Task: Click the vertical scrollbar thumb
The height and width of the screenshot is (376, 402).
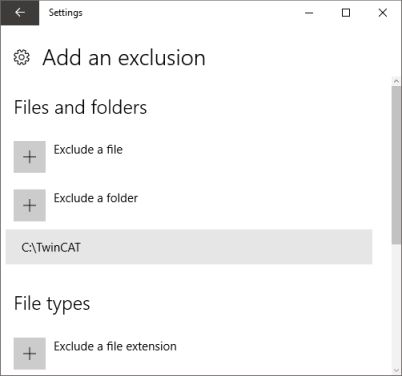Action: 396,165
